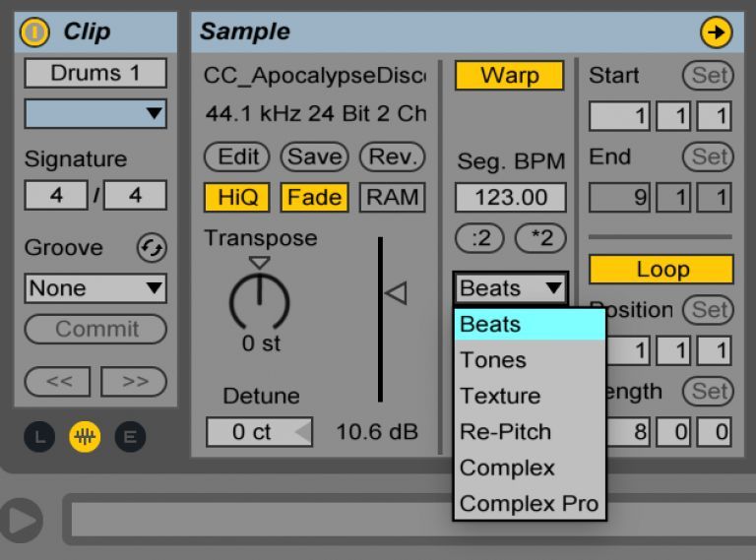This screenshot has height=560, width=756.
Task: Click the Detune value slider
Action: (260, 432)
